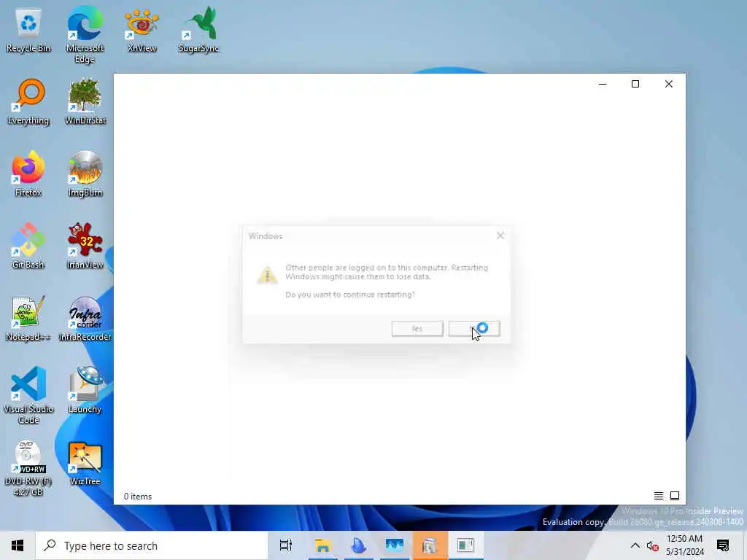Select the Microsoft Edge desktop shortcut

point(85,35)
